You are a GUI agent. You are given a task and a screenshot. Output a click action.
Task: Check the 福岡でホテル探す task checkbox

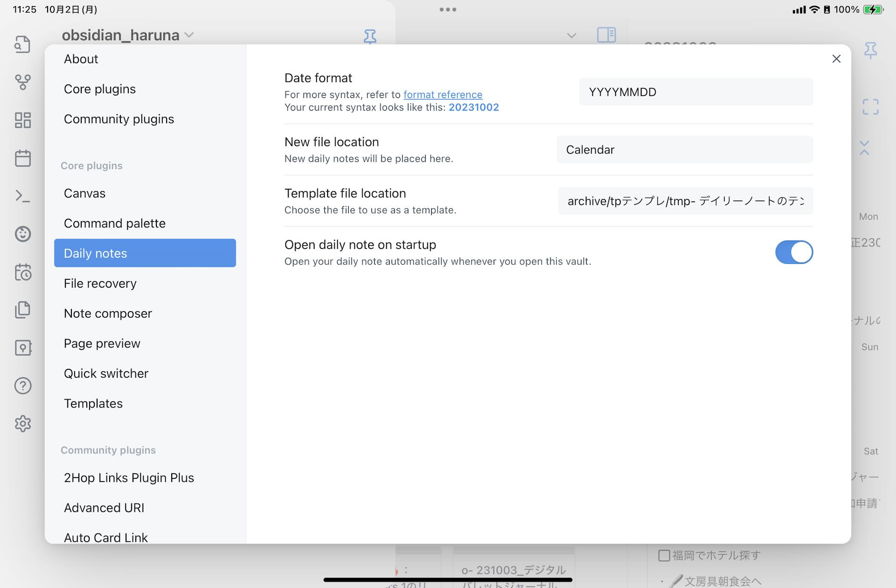point(664,555)
